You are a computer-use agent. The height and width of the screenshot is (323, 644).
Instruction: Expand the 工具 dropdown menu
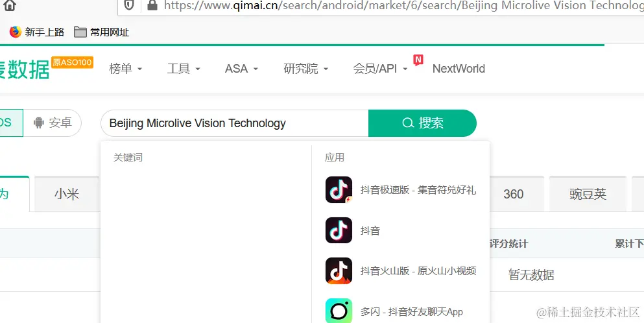[184, 69]
